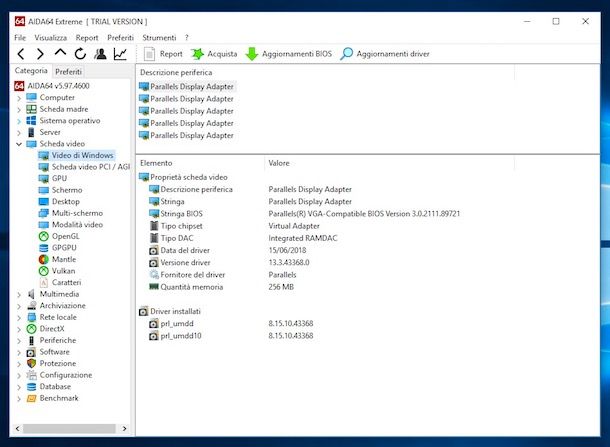
Task: Expand the Scheda madre node
Action: 19,109
